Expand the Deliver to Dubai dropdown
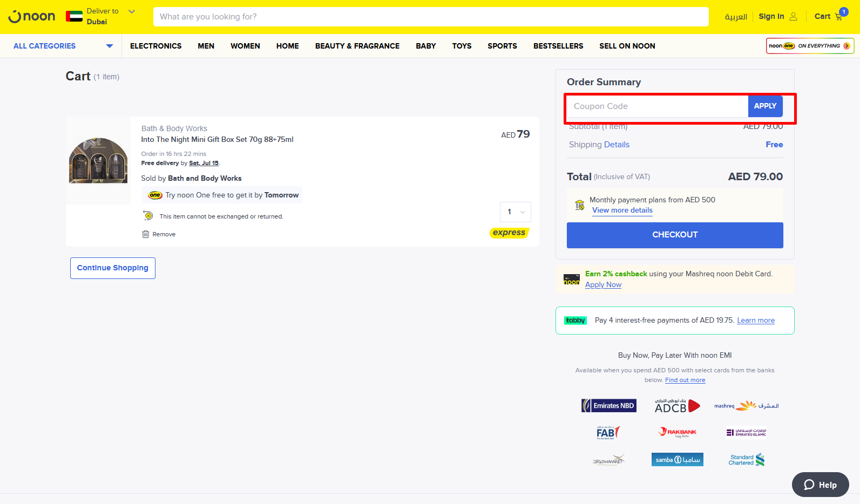Image resolution: width=860 pixels, height=504 pixels. (132, 11)
